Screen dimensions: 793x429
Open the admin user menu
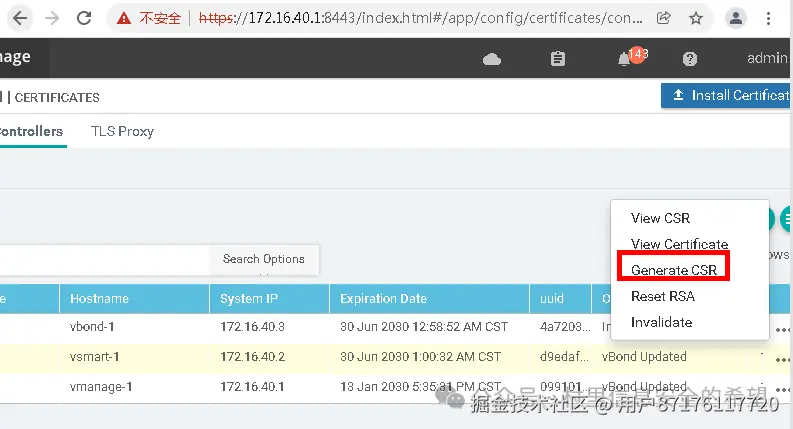767,58
